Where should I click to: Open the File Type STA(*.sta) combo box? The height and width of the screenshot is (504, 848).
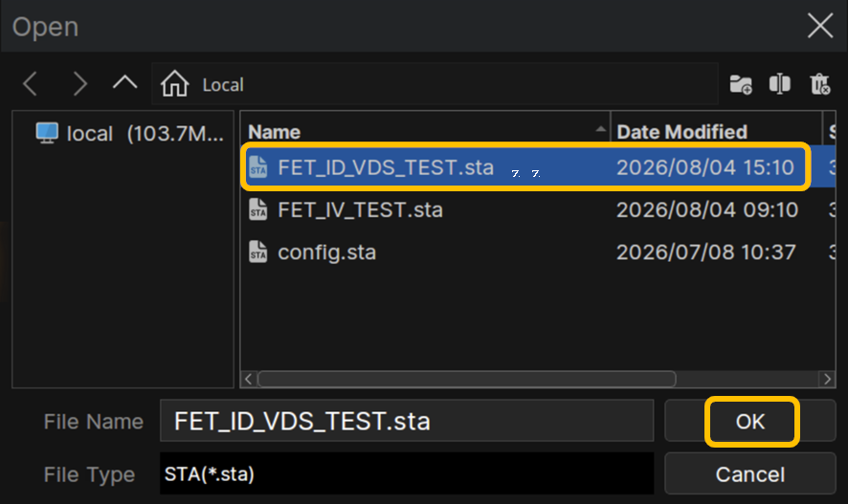(407, 473)
